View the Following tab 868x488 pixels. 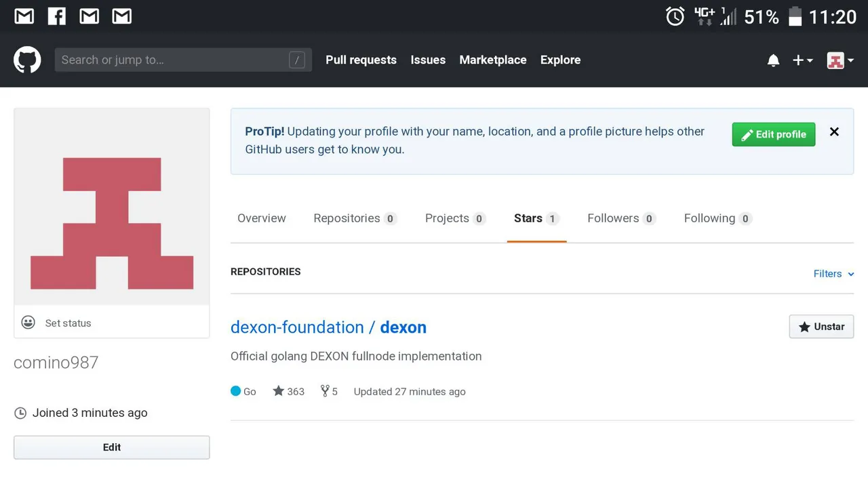point(717,218)
